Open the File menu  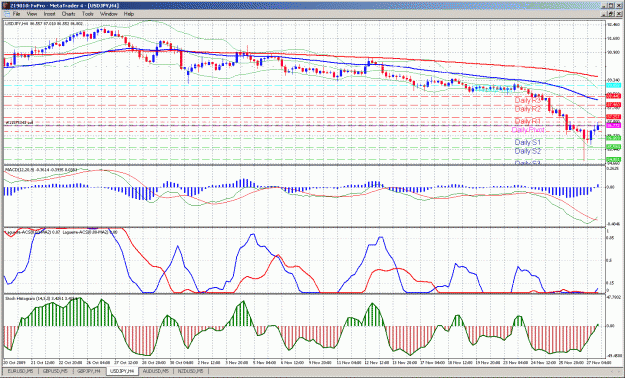(x=16, y=14)
